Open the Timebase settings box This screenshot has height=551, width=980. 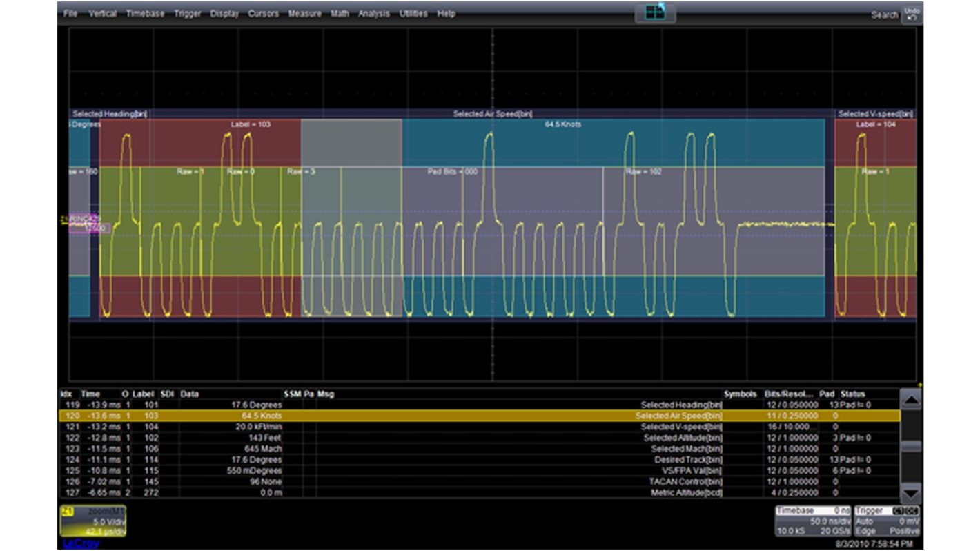(x=801, y=510)
